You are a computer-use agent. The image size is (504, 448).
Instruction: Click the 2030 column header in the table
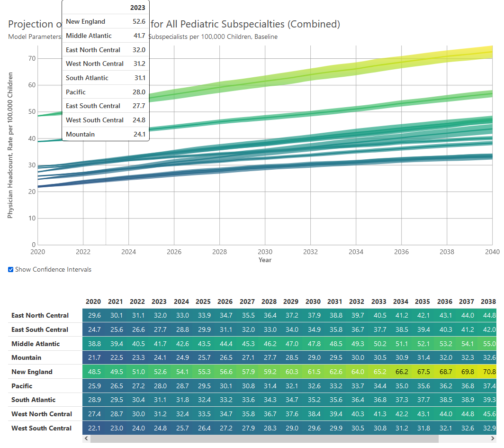313,302
